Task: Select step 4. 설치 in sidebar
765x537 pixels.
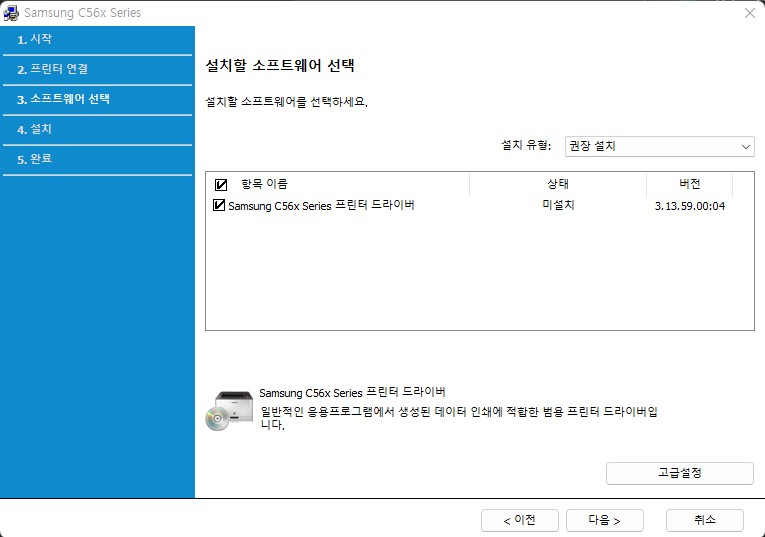Action: (x=34, y=129)
